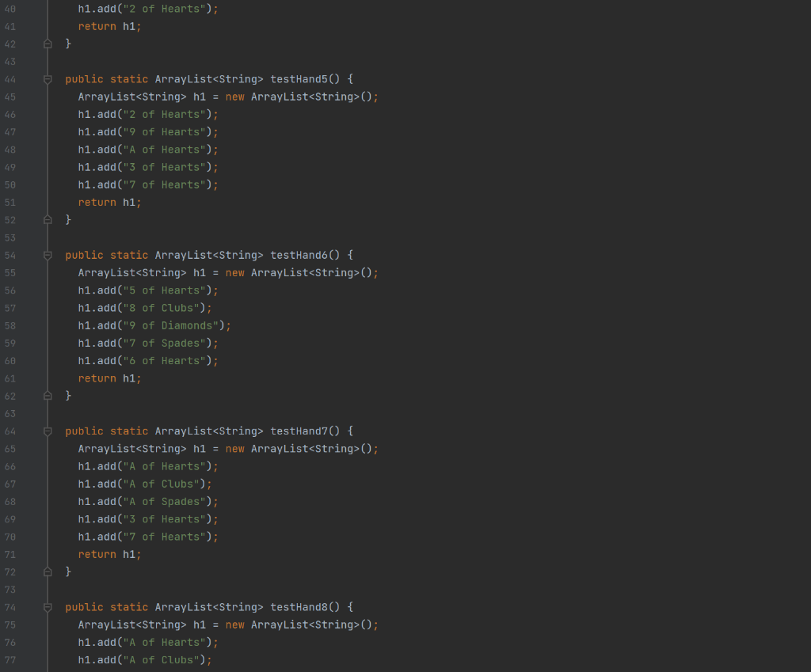
Task: Click the fold-end marker beside line 72
Action: click(48, 571)
